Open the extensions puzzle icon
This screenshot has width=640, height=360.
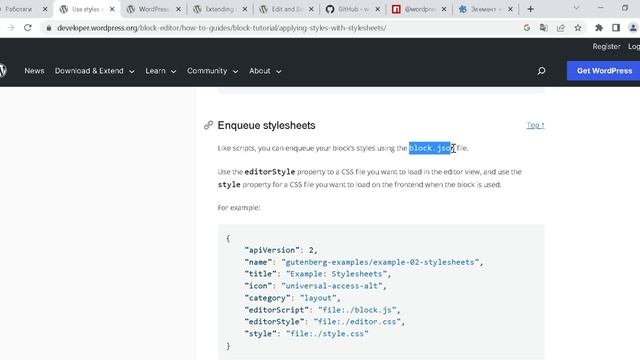pyautogui.click(x=599, y=28)
